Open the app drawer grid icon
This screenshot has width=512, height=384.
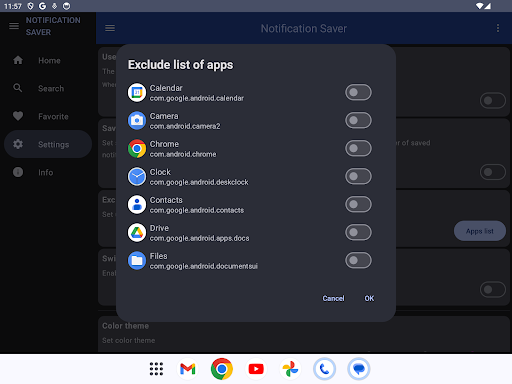pyautogui.click(x=156, y=369)
